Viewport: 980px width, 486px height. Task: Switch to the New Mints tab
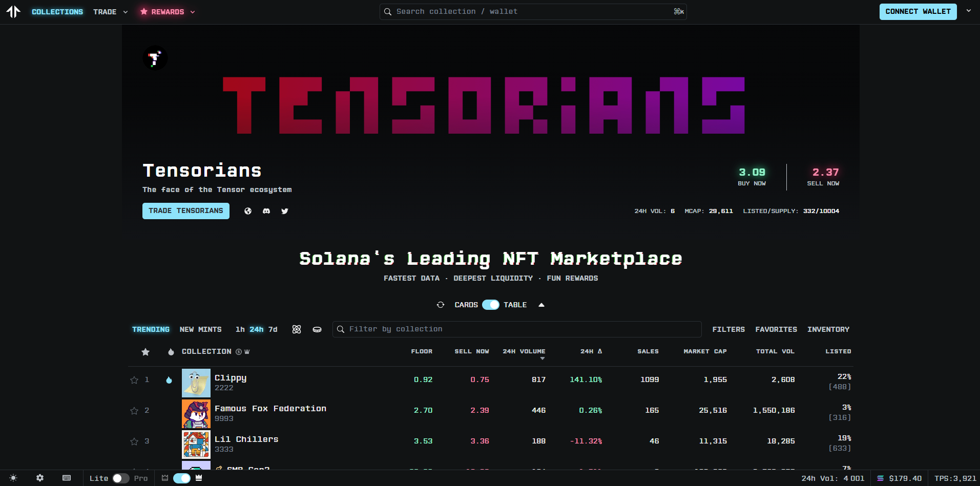(200, 329)
